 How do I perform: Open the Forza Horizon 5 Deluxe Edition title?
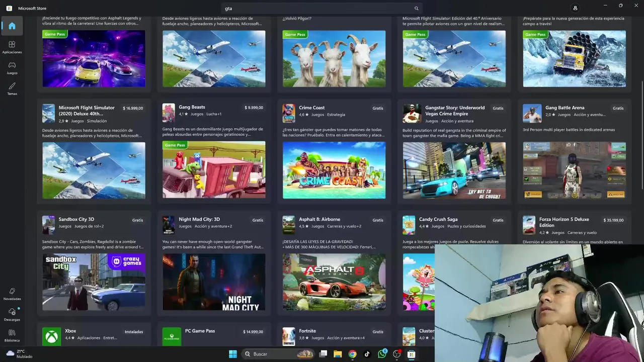point(564,222)
